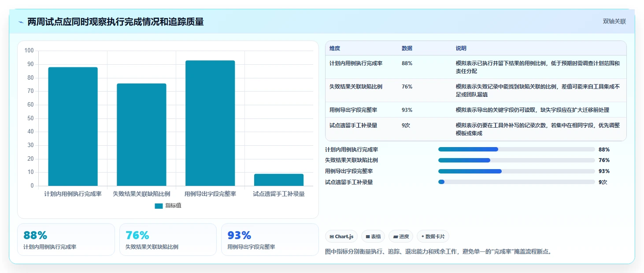Toggle the 指标值 legend color box
Image resolution: width=644 pixels, height=273 pixels.
(159, 206)
